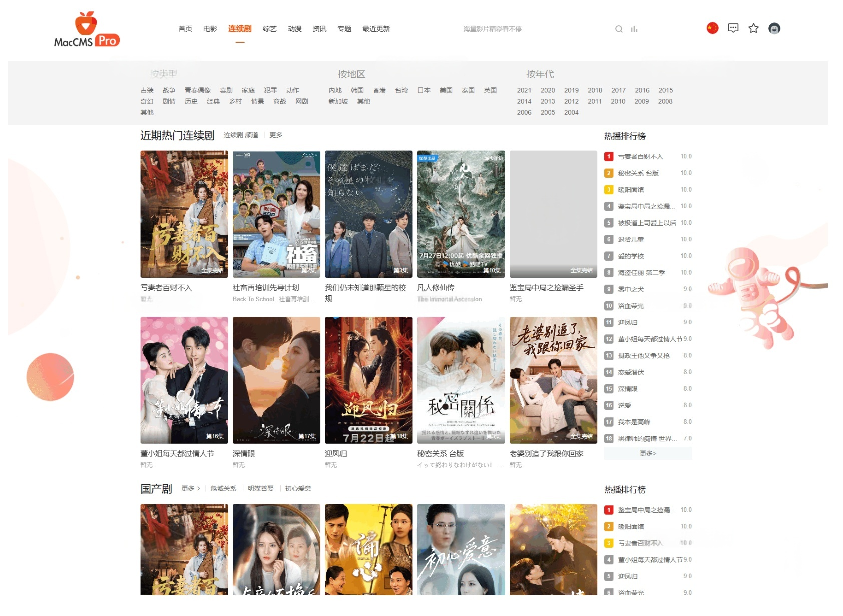Filter by year 2015

pyautogui.click(x=666, y=90)
